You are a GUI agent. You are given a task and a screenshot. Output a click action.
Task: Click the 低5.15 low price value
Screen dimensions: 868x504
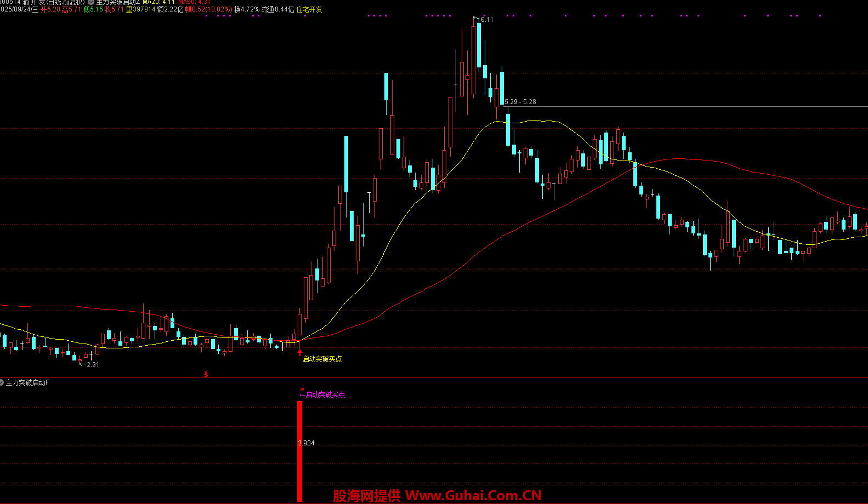tap(93, 9)
